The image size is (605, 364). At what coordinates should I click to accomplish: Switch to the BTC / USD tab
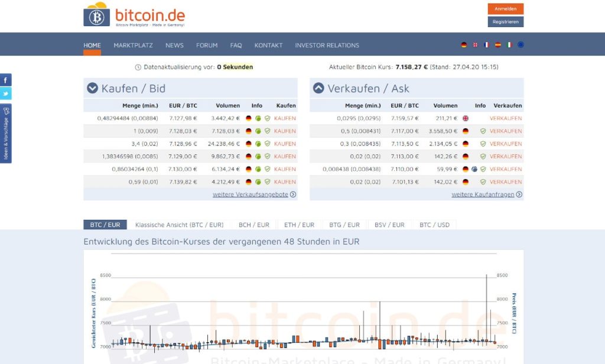pyautogui.click(x=434, y=225)
